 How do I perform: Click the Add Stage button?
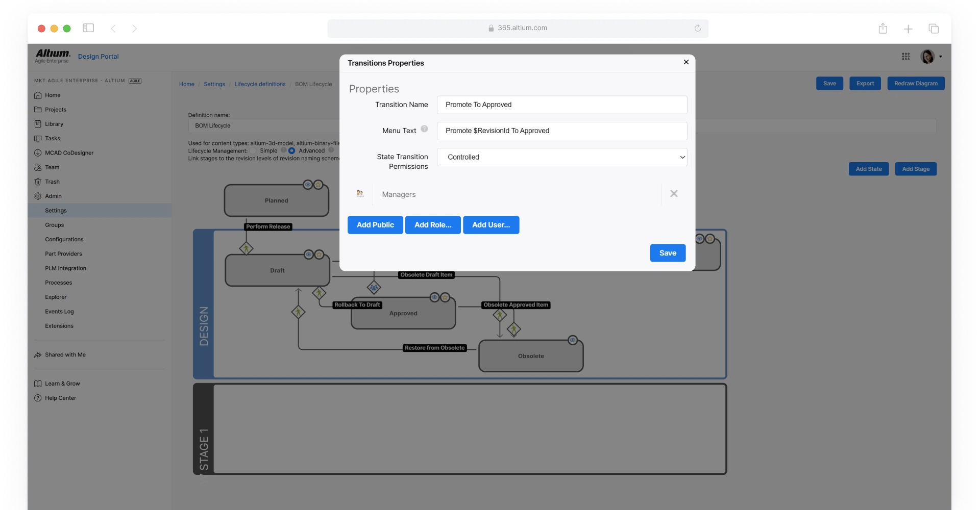pyautogui.click(x=916, y=169)
